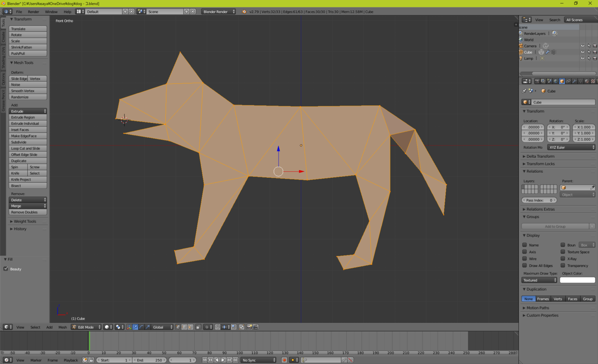The width and height of the screenshot is (598, 364).
Task: Click the Lamp bulb icon in outliner
Action: tap(521, 58)
